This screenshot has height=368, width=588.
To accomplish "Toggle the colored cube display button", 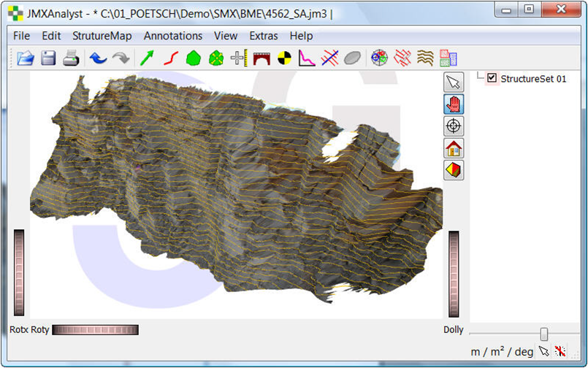I will (x=454, y=170).
